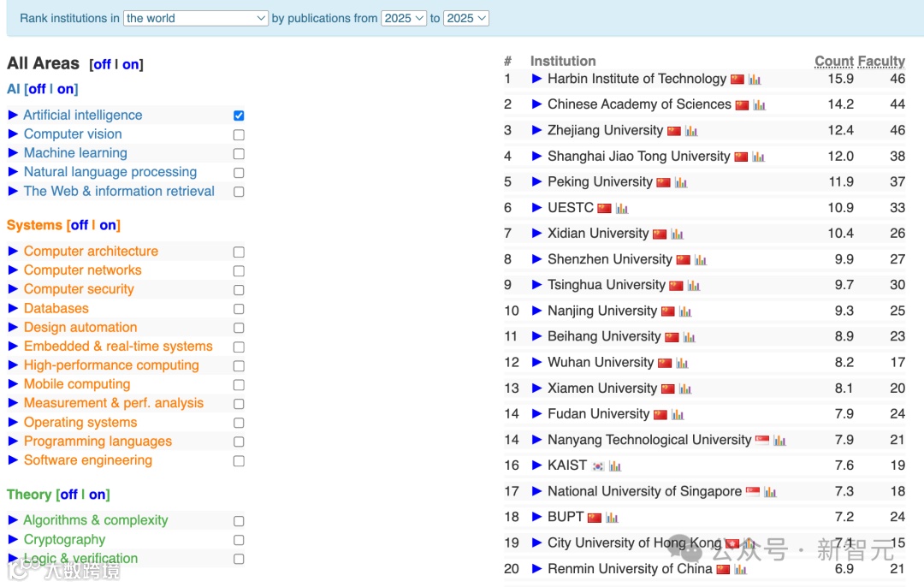Open the region dropdown showing 'the world'
The height and width of the screenshot is (587, 924).
coord(196,18)
